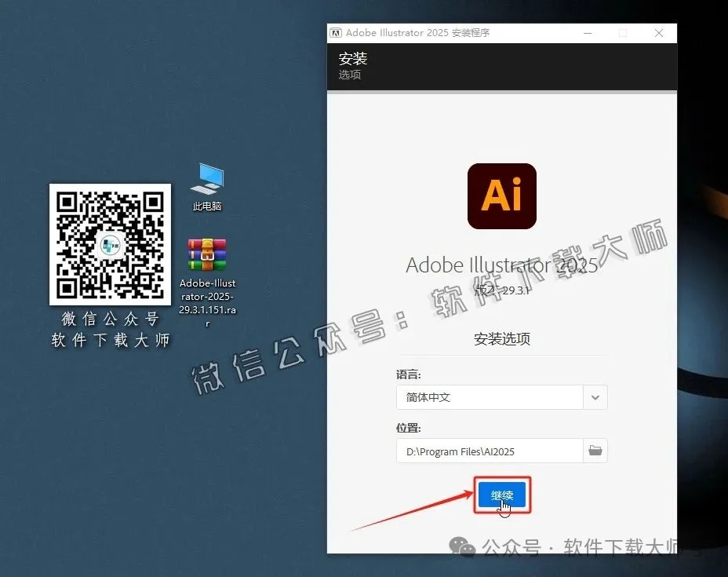728x577 pixels.
Task: Click the chevron arrow on the language selector
Action: click(595, 397)
